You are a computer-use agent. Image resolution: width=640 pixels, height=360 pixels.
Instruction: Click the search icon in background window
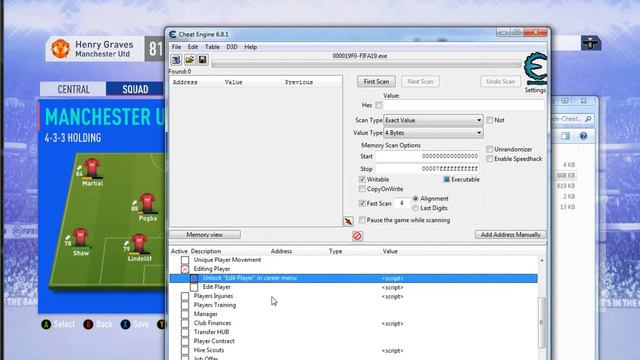tap(588, 119)
